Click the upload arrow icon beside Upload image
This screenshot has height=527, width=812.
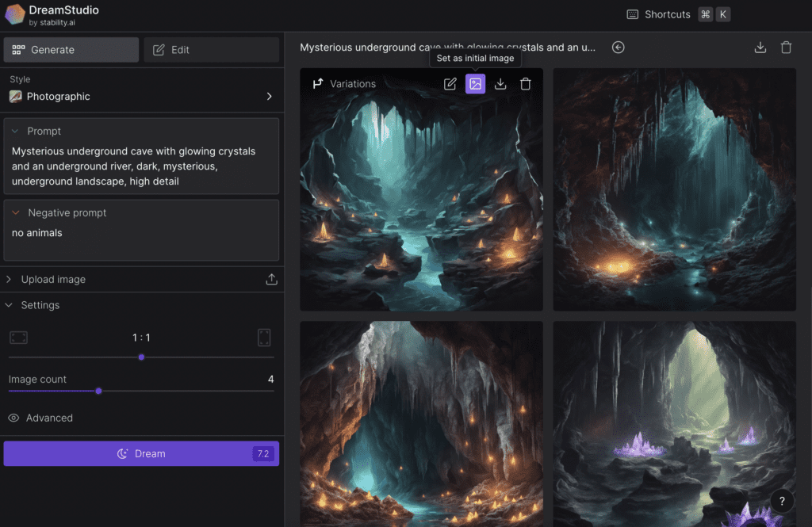(x=271, y=280)
